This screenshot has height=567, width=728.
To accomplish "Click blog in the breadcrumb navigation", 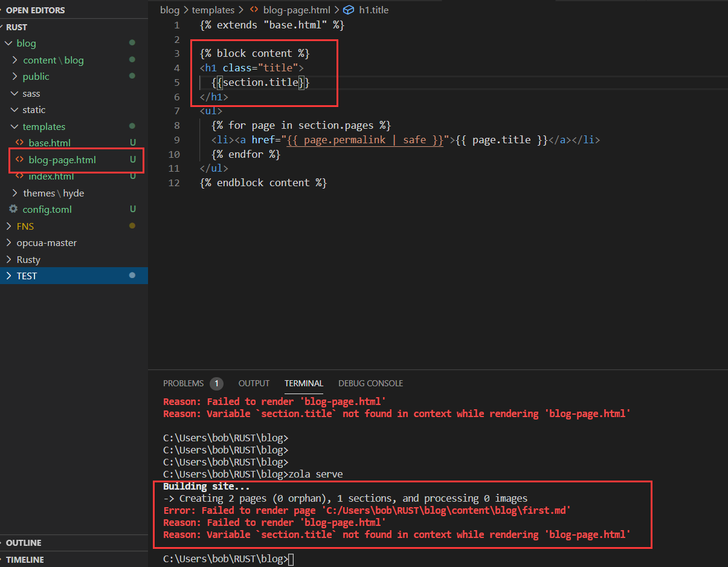I will 170,10.
